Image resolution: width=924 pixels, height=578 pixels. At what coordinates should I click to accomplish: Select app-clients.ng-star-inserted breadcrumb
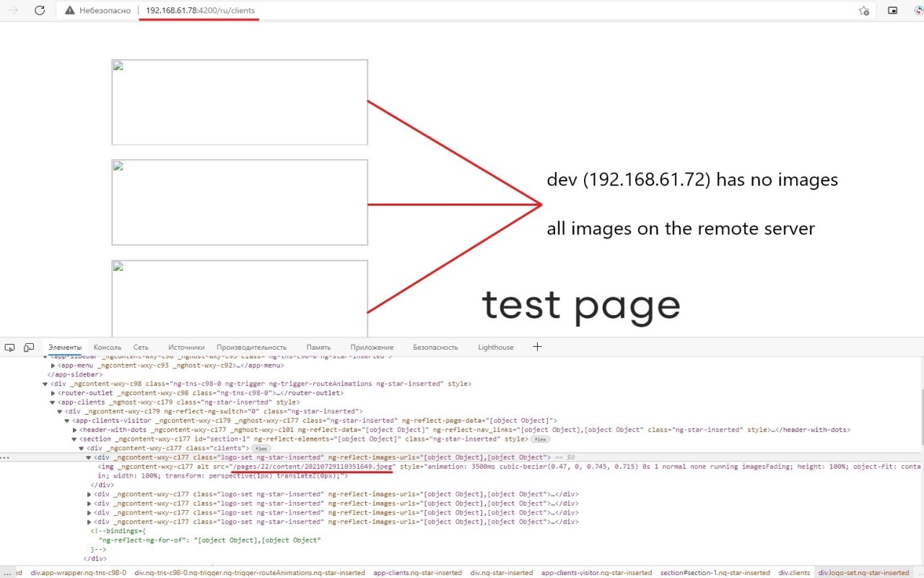(417, 573)
